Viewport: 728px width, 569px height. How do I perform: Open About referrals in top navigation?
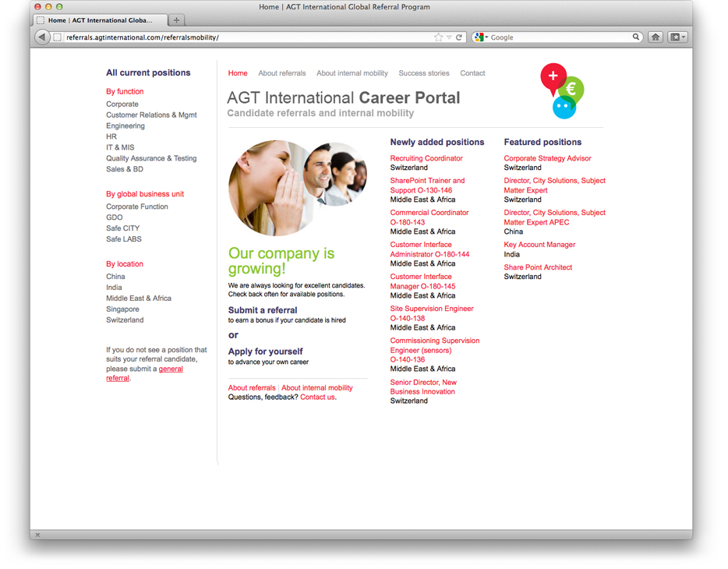pos(282,73)
